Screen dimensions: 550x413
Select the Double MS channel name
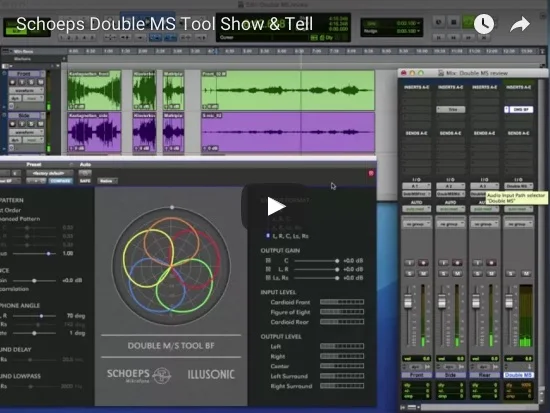(x=518, y=375)
